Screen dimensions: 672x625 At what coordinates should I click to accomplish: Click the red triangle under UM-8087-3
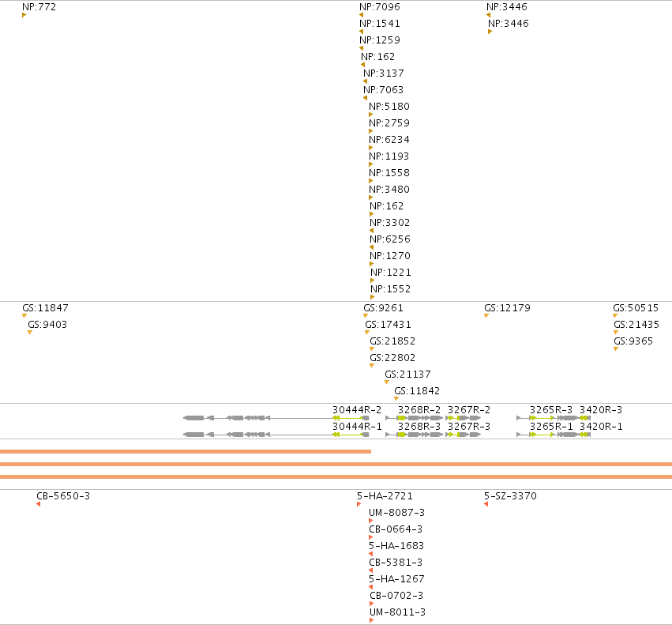tap(370, 521)
